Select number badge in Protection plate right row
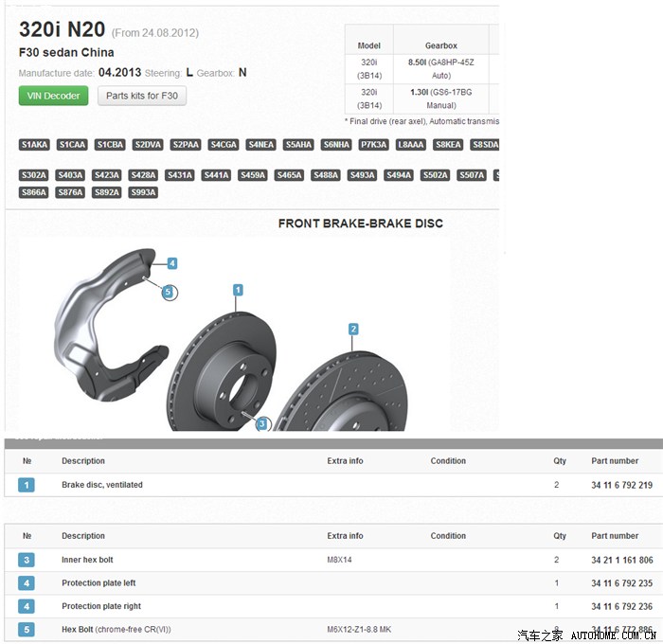The height and width of the screenshot is (644, 663). (27, 606)
